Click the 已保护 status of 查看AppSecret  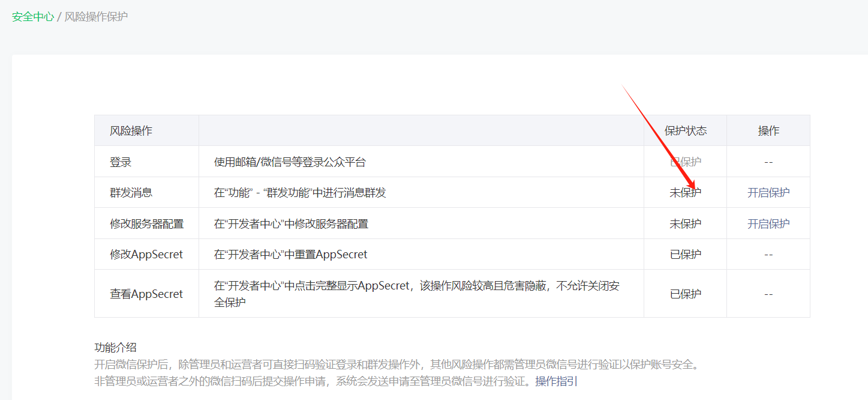[x=685, y=294]
